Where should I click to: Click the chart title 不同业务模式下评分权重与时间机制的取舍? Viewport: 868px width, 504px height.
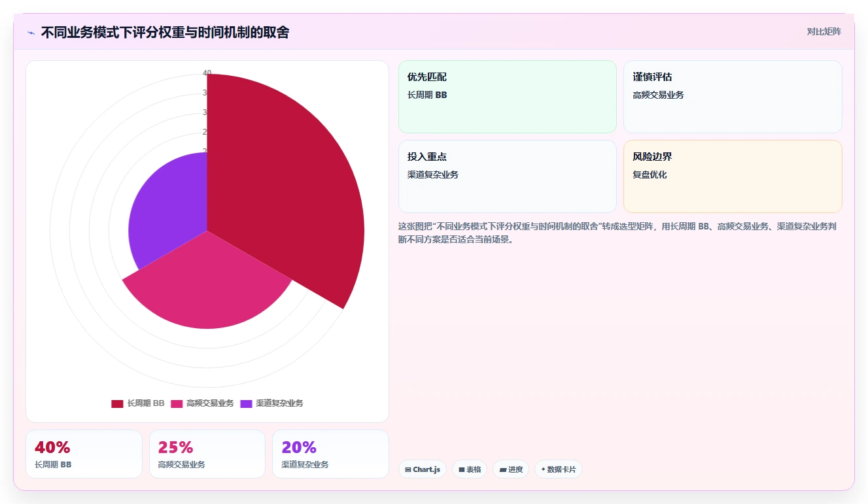pos(165,32)
